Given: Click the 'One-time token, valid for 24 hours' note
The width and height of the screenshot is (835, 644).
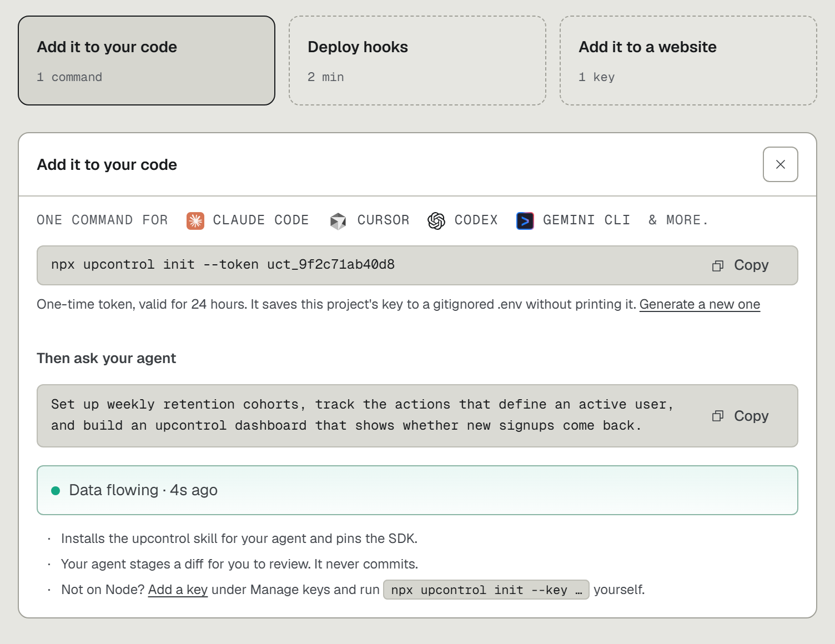Looking at the screenshot, I should [336, 304].
